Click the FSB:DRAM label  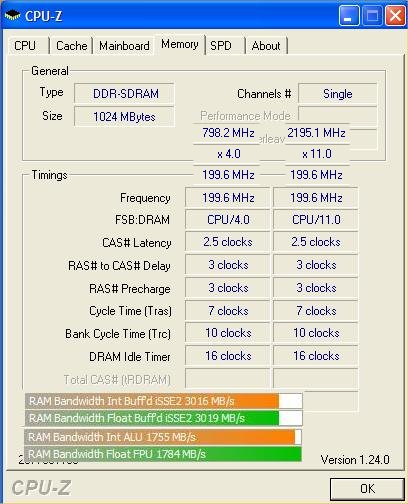pyautogui.click(x=142, y=220)
